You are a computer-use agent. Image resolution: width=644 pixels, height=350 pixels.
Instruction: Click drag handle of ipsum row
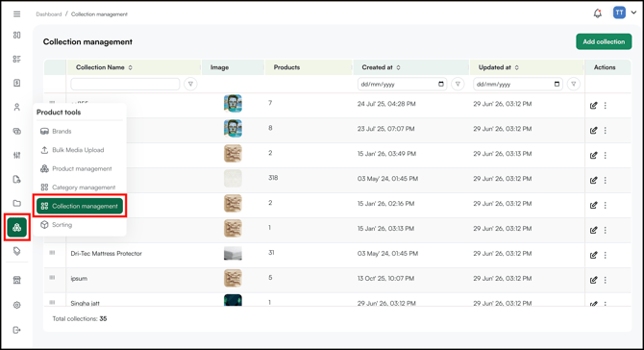coord(52,278)
